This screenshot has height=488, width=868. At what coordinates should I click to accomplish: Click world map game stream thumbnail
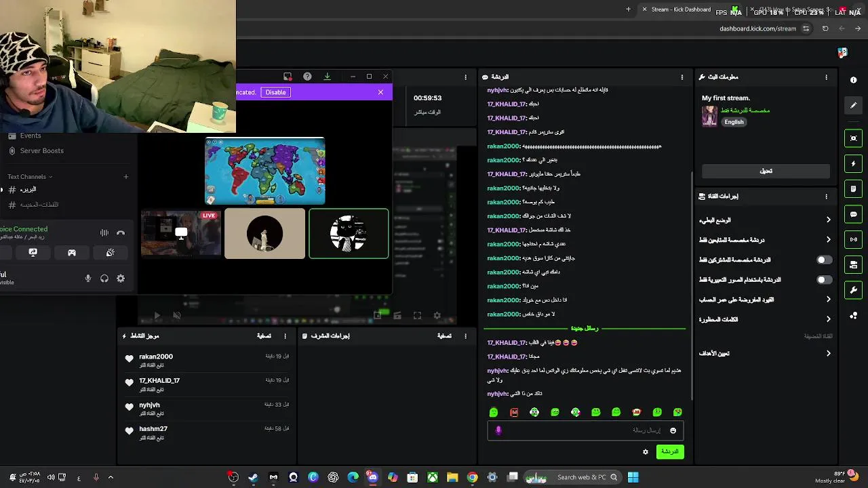coord(265,171)
